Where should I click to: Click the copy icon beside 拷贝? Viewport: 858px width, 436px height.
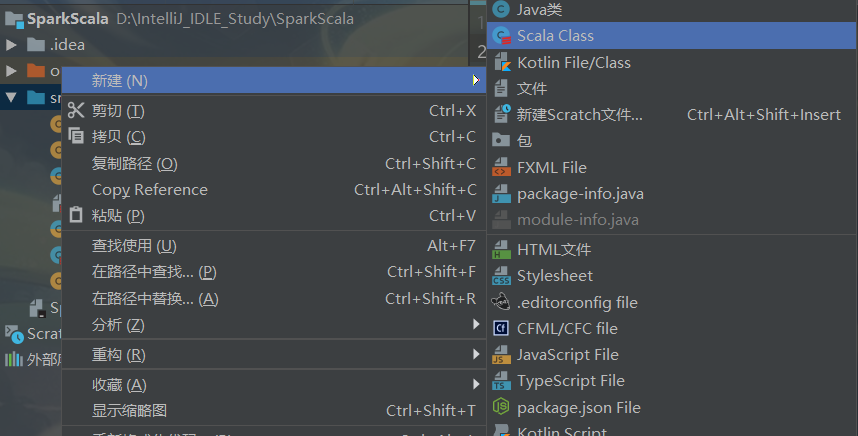tap(76, 135)
